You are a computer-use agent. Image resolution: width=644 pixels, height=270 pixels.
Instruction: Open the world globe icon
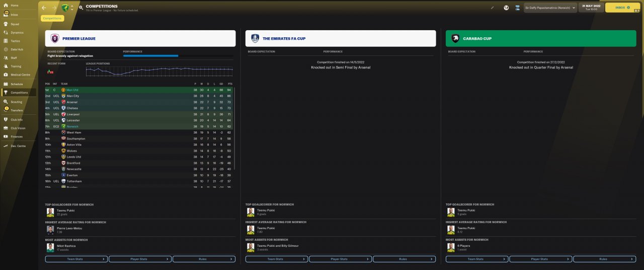(506, 8)
